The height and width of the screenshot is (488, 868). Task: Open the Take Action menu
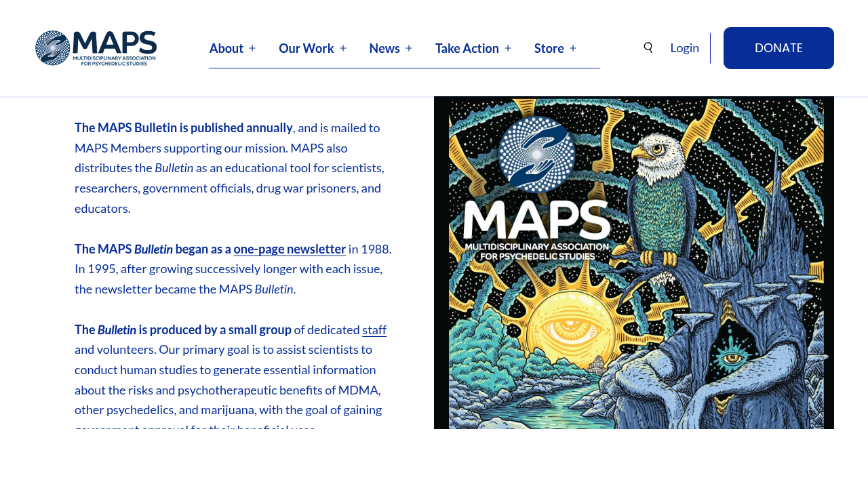pos(467,48)
